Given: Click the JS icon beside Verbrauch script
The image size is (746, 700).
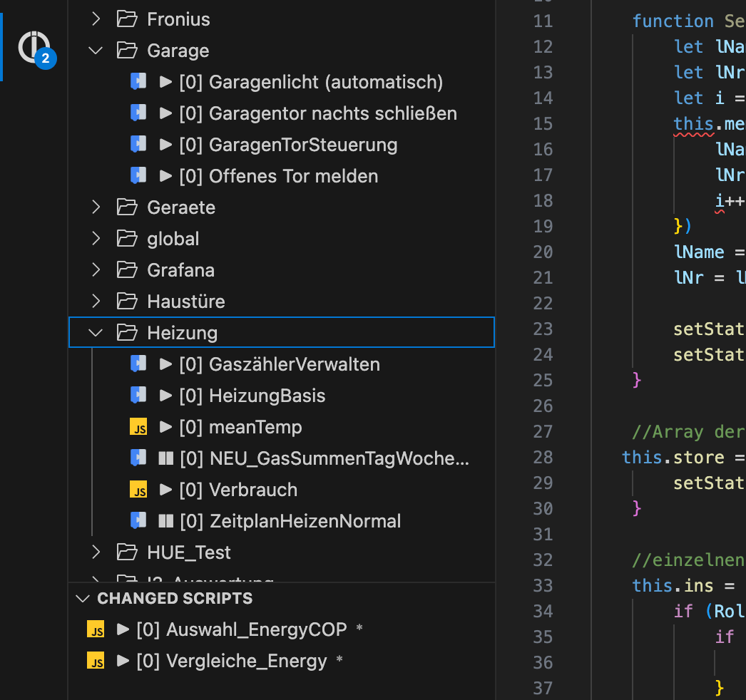Looking at the screenshot, I should 138,490.
